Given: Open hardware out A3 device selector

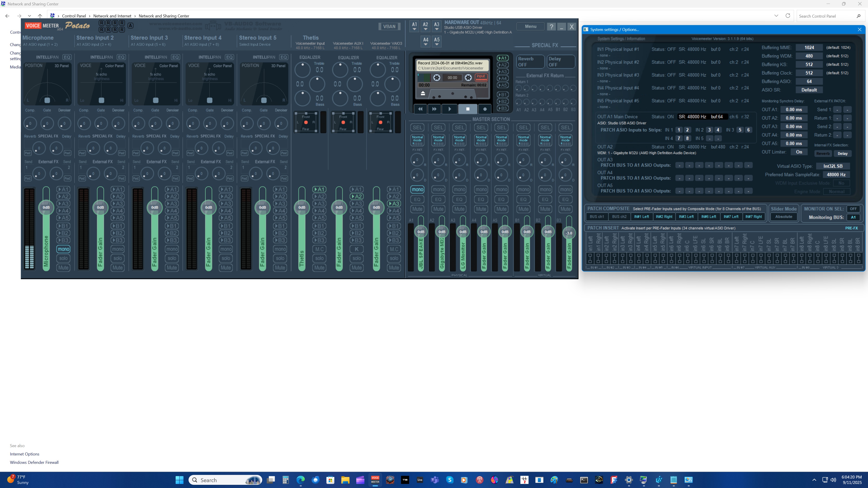Looking at the screenshot, I should point(437,26).
